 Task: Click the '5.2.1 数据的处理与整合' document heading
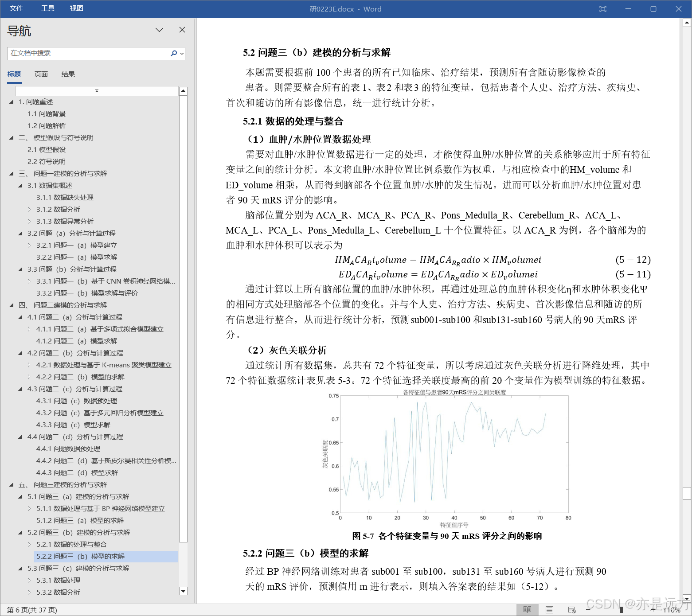[293, 121]
